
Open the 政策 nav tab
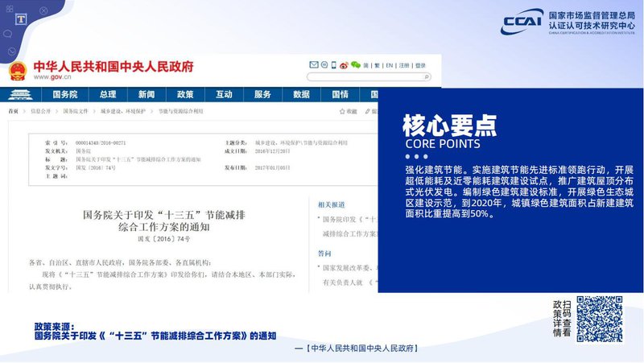[185, 94]
